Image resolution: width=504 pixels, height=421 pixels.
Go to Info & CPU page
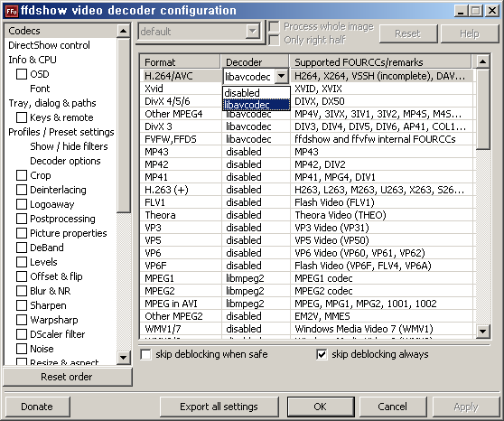(33, 60)
